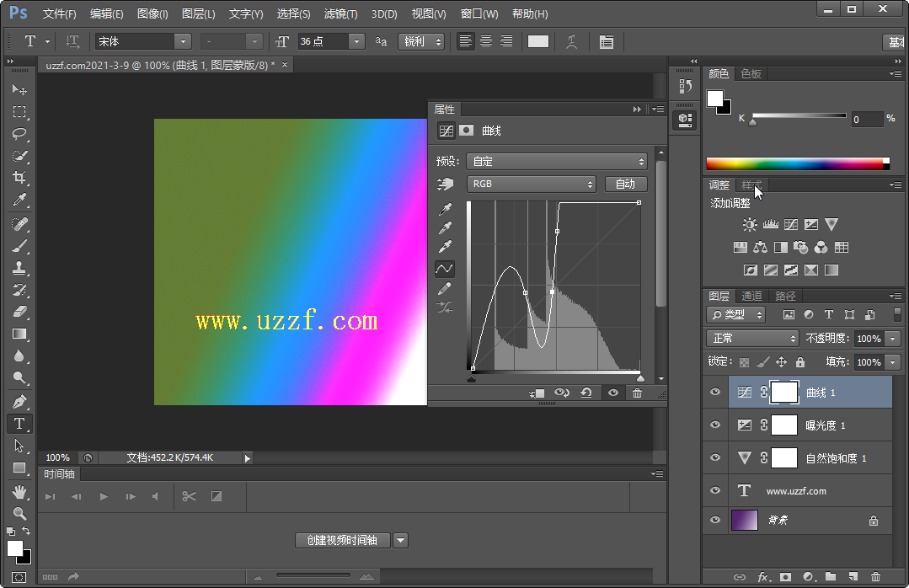Select the Zoom tool
Screen dimensions: 909x588
coord(19,513)
